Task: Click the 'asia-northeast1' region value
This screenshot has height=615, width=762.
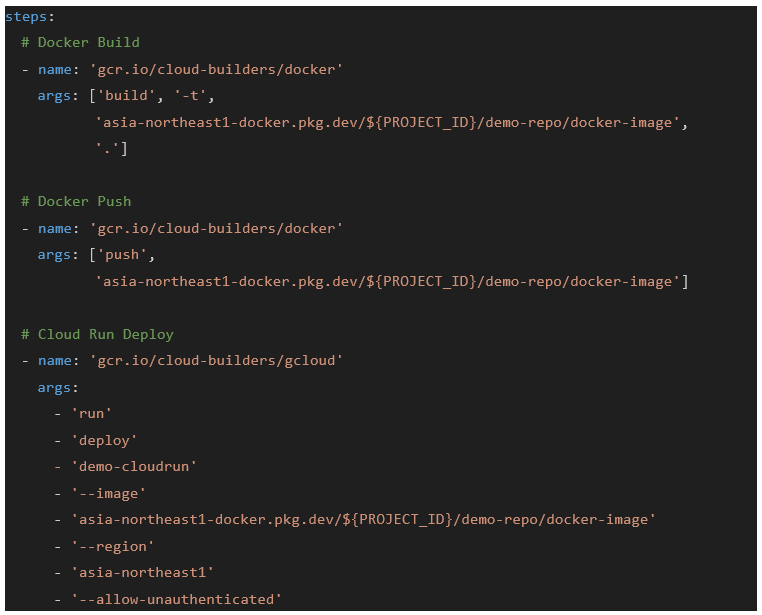Action: [142, 573]
